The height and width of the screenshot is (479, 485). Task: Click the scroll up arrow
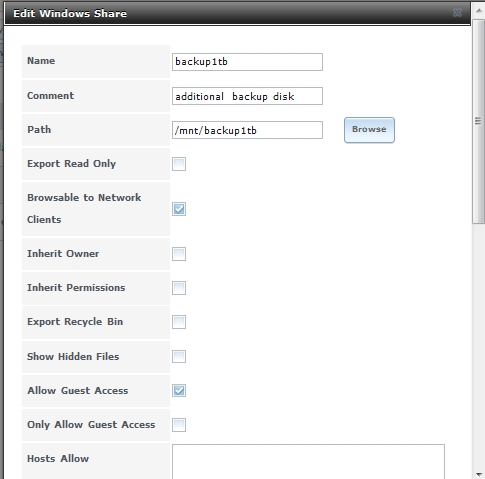[x=479, y=11]
